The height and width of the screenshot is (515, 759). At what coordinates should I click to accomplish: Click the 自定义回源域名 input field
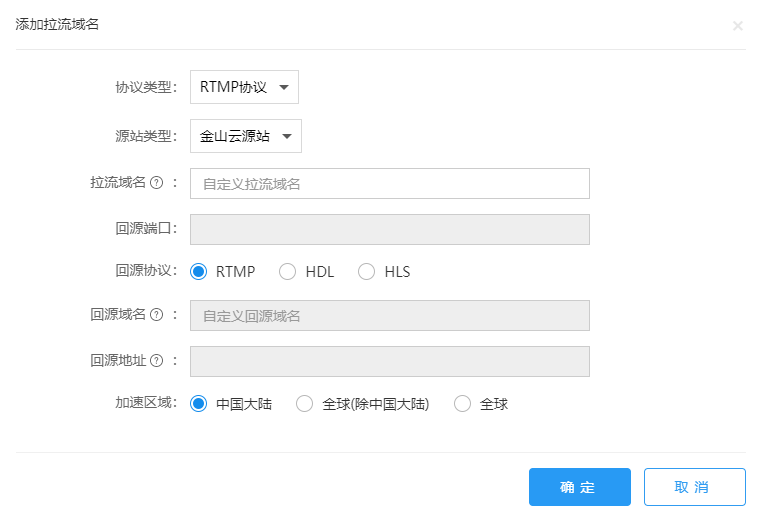pos(390,316)
